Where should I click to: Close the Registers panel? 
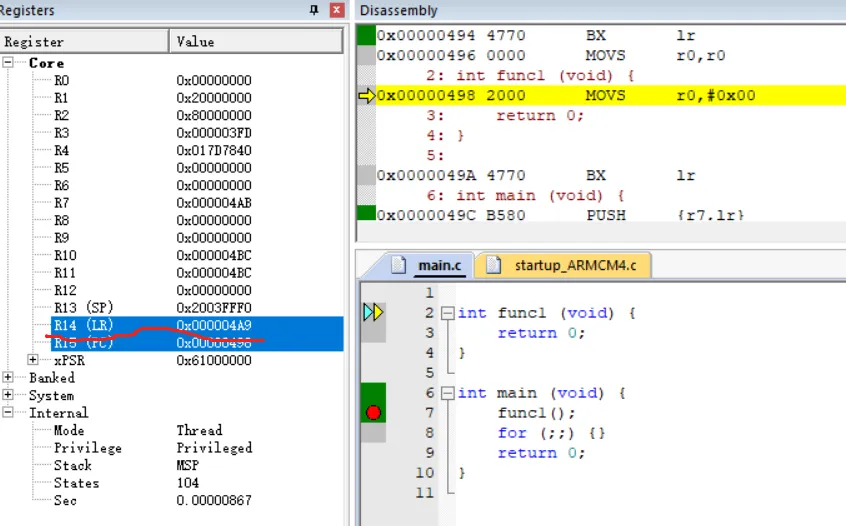(x=337, y=10)
